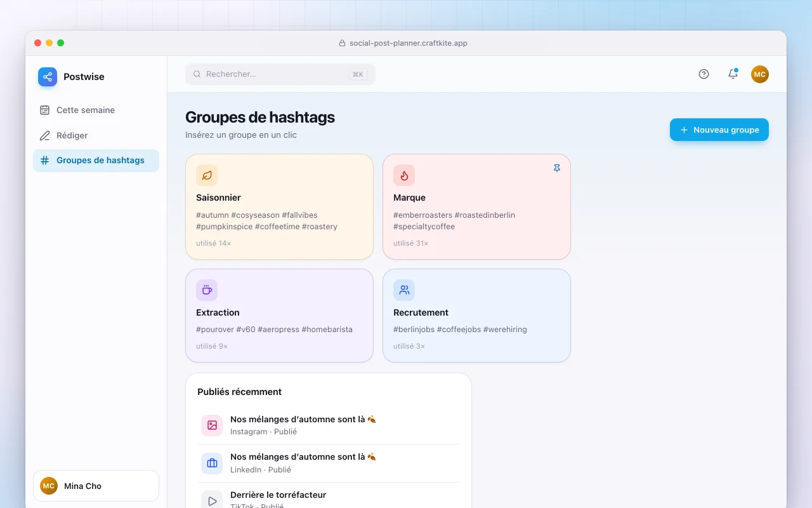Click the LinkedIn post briefcase icon
This screenshot has width=812, height=508.
click(212, 464)
